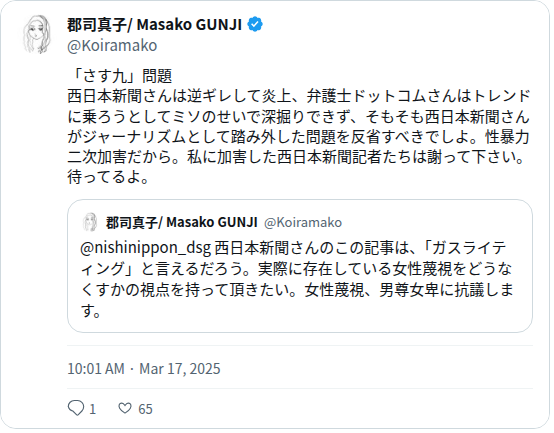This screenshot has width=554, height=433.
Task: Click the tweet line beginning がジャーナリズムとして
Action: 298,137
